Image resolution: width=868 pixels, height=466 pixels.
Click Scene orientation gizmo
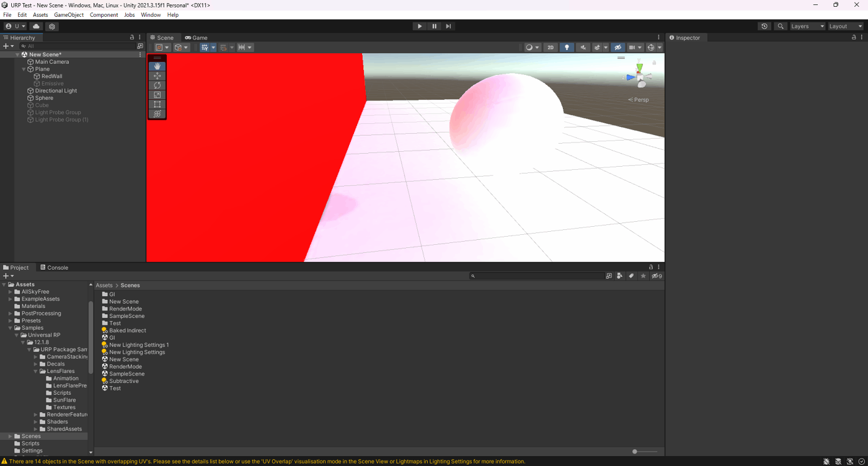coord(640,76)
